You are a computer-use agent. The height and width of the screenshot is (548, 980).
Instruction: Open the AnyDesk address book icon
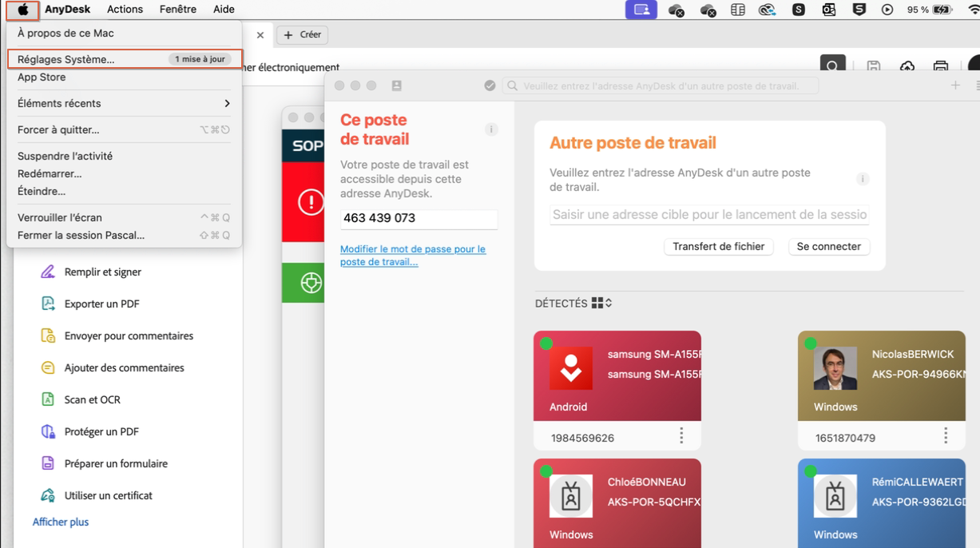pos(396,85)
